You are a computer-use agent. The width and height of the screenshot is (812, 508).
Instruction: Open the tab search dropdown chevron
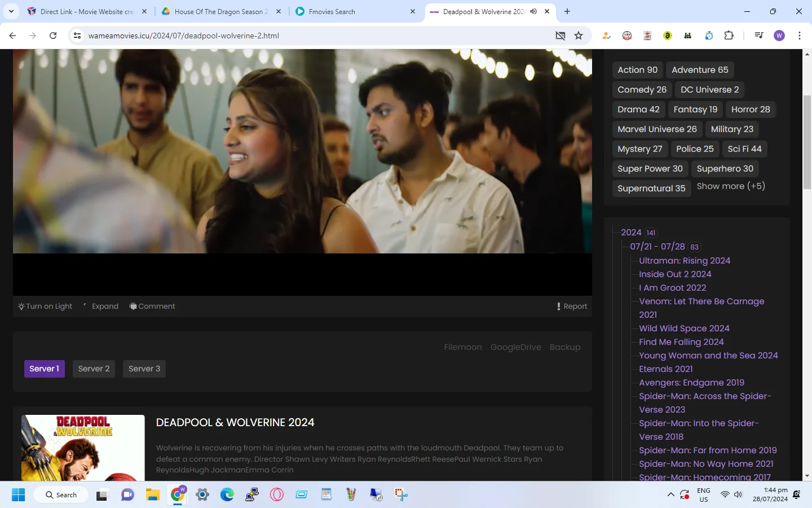(11, 11)
